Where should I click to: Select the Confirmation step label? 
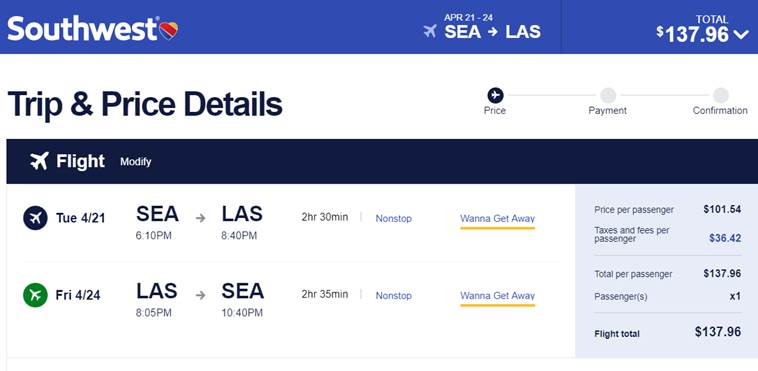pos(720,110)
